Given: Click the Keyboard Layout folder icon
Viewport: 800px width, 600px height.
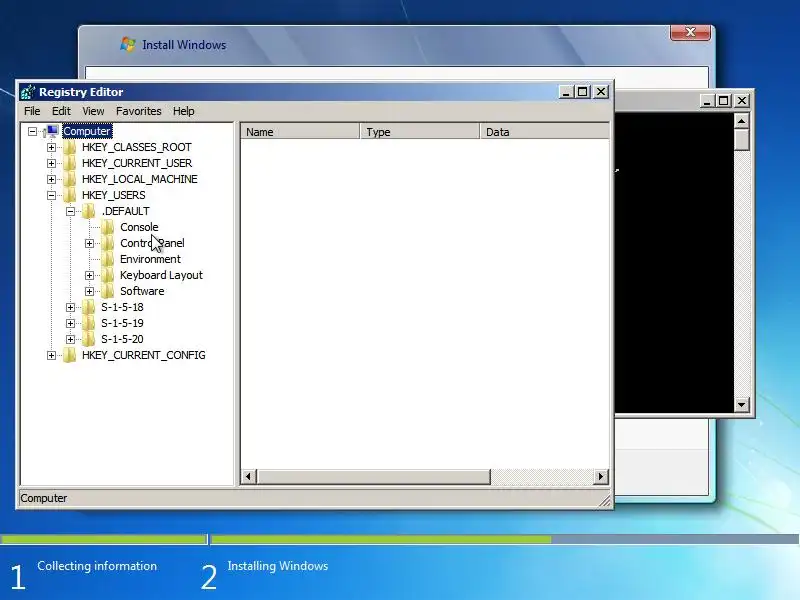Looking at the screenshot, I should tap(107, 275).
